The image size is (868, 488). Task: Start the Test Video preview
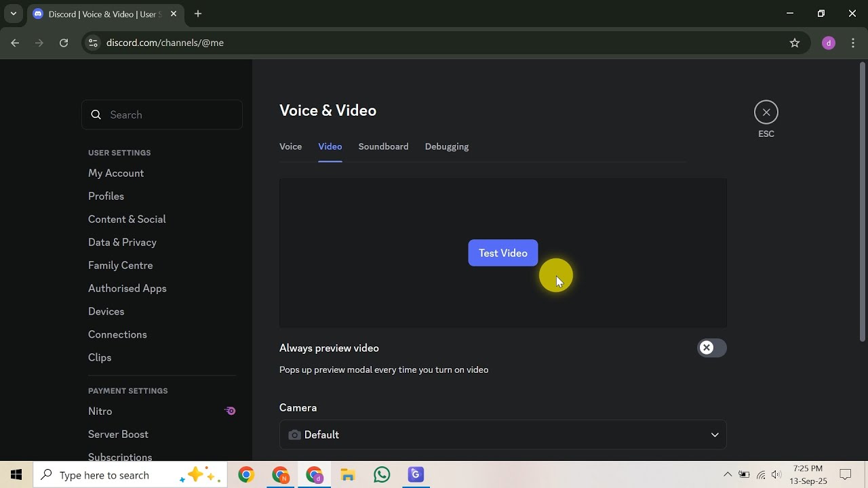point(503,253)
